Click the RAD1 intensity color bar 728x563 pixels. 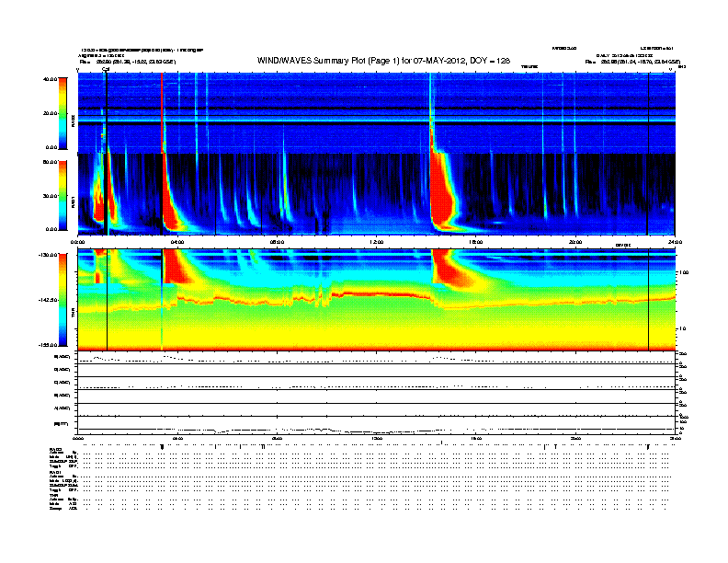tap(63, 195)
